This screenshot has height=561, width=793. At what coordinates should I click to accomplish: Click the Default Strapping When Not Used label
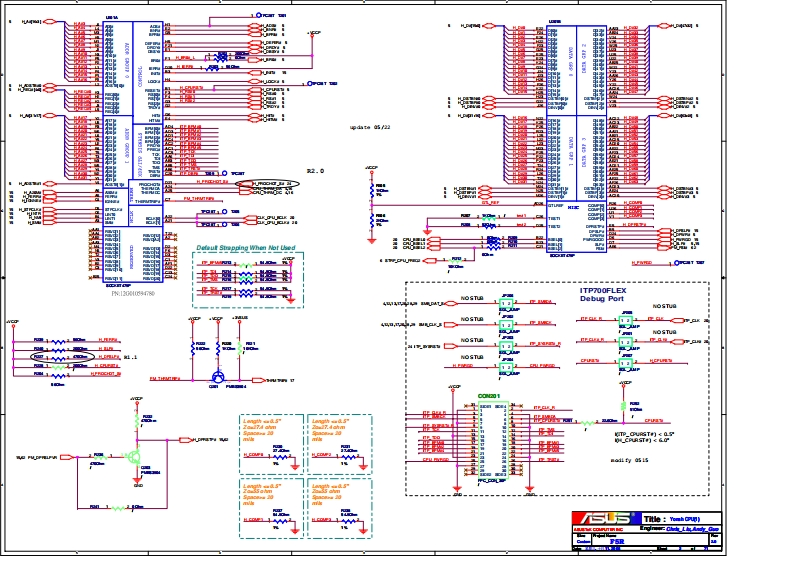(245, 247)
